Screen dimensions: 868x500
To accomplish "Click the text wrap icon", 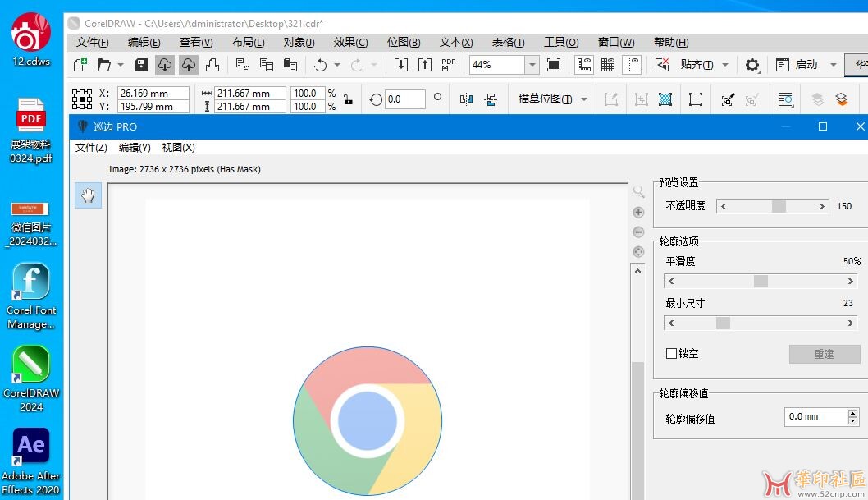I will tap(785, 99).
